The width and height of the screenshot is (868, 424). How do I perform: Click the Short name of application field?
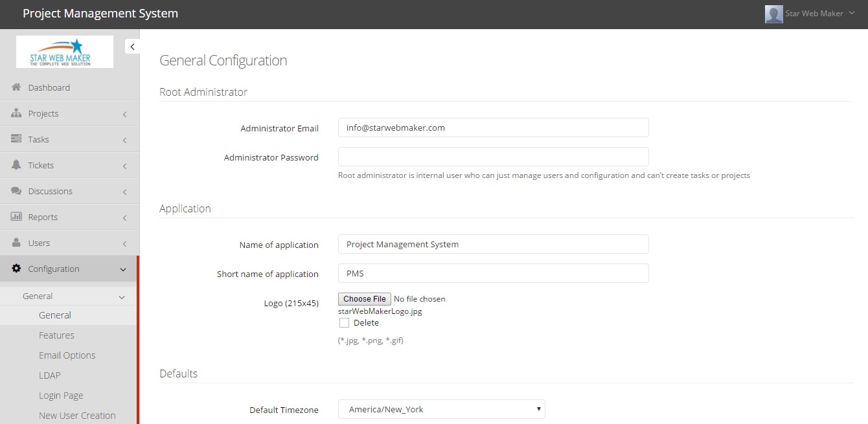[x=493, y=273]
